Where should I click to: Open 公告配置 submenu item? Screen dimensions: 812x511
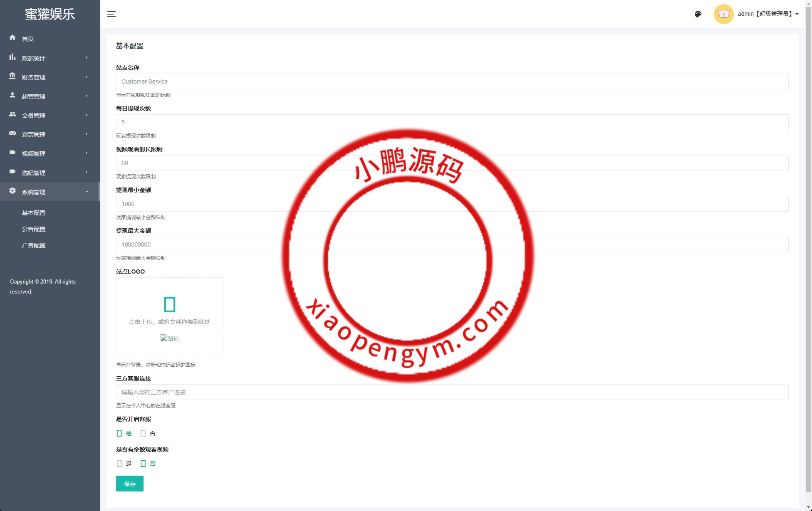tap(34, 229)
